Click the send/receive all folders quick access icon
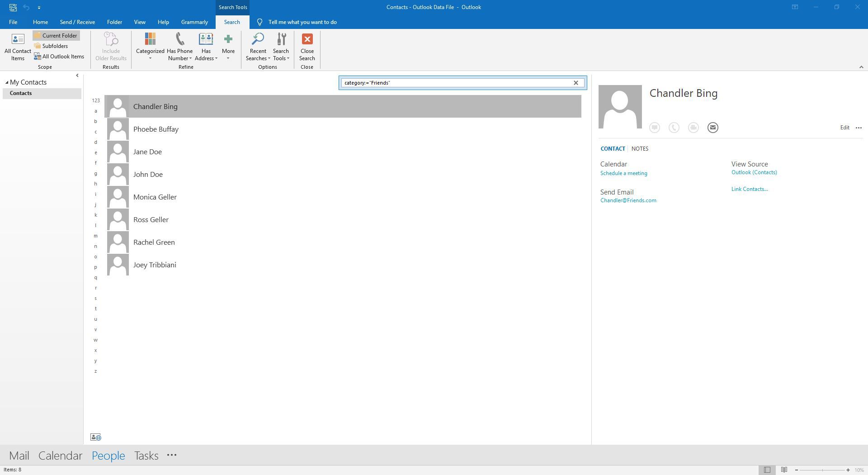This screenshot has height=475, width=868. tap(13, 7)
